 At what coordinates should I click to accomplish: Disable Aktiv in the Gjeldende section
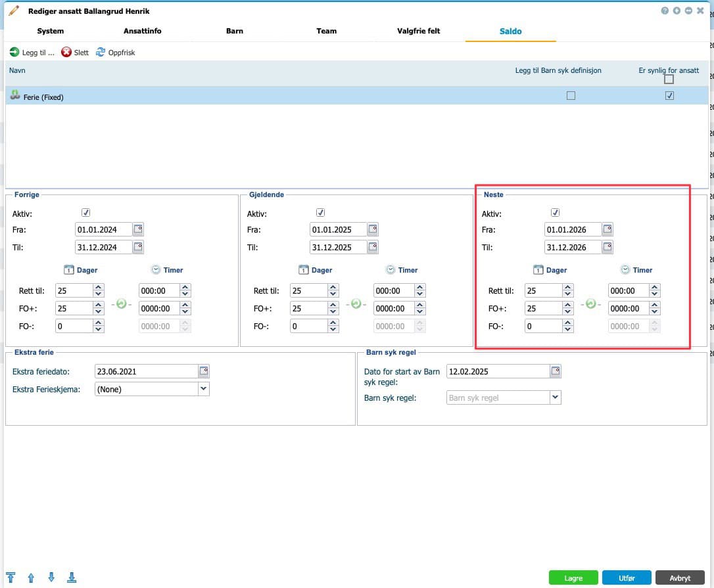click(x=320, y=212)
